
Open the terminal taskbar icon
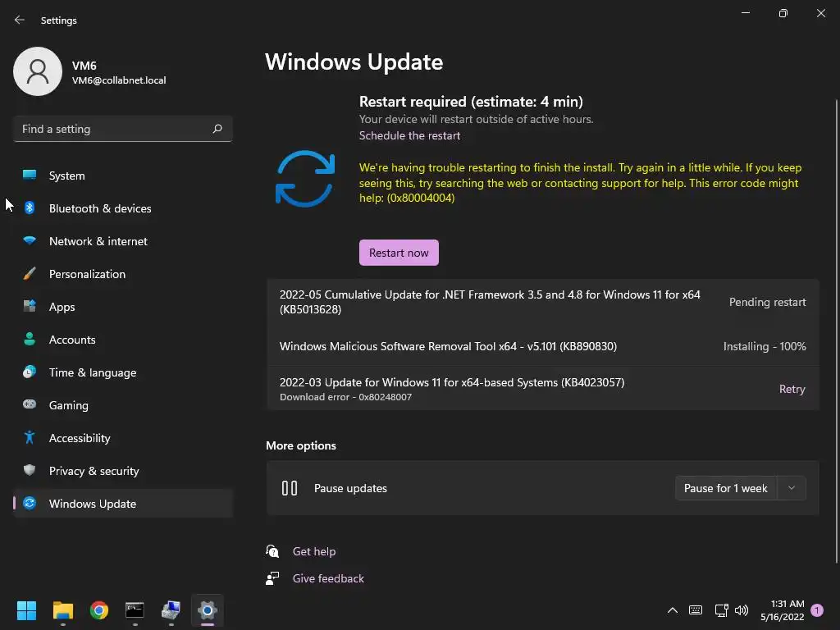135,610
